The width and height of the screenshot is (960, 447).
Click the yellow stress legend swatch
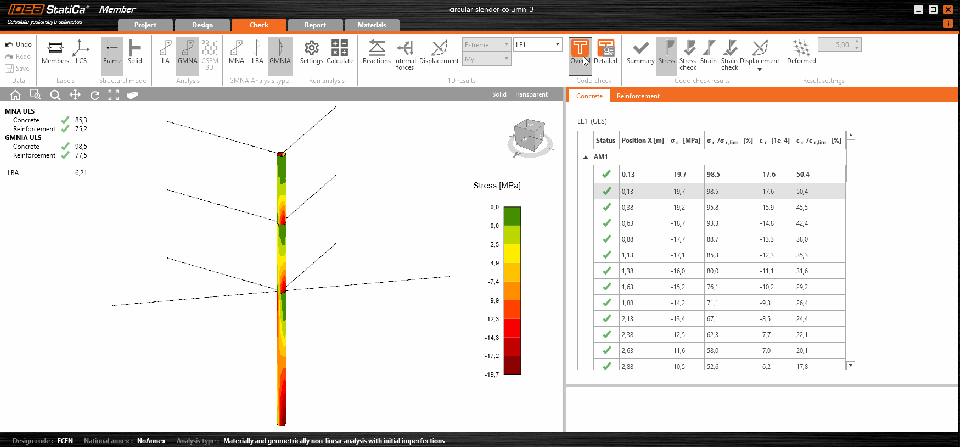click(512, 254)
